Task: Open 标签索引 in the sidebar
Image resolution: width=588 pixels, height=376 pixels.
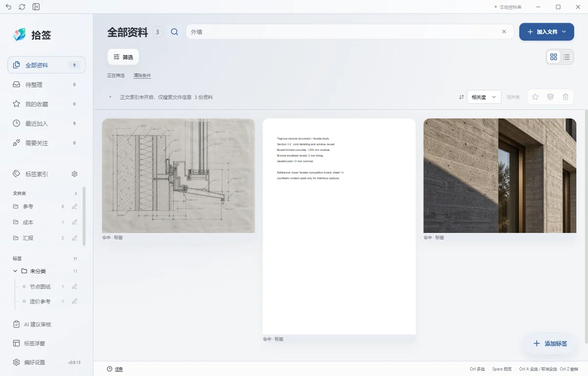Action: pos(37,174)
